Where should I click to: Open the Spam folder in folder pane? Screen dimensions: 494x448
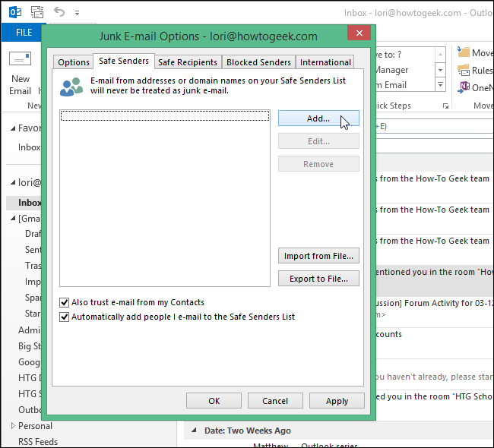tap(33, 298)
